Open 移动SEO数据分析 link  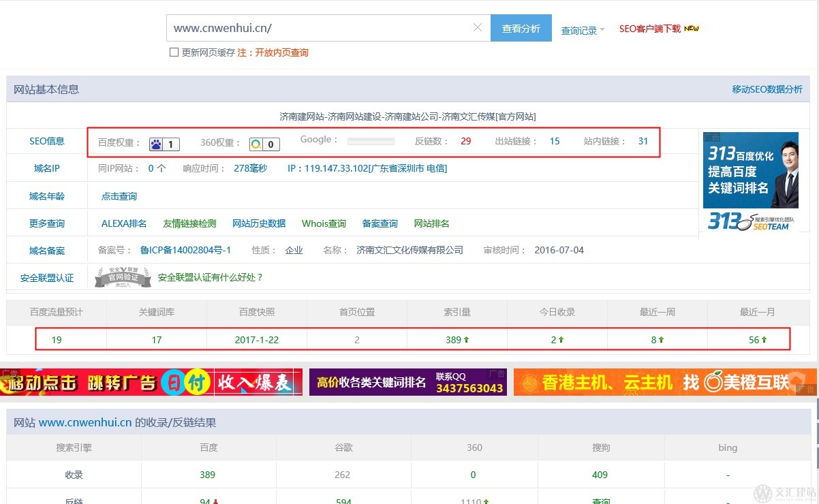click(x=767, y=89)
